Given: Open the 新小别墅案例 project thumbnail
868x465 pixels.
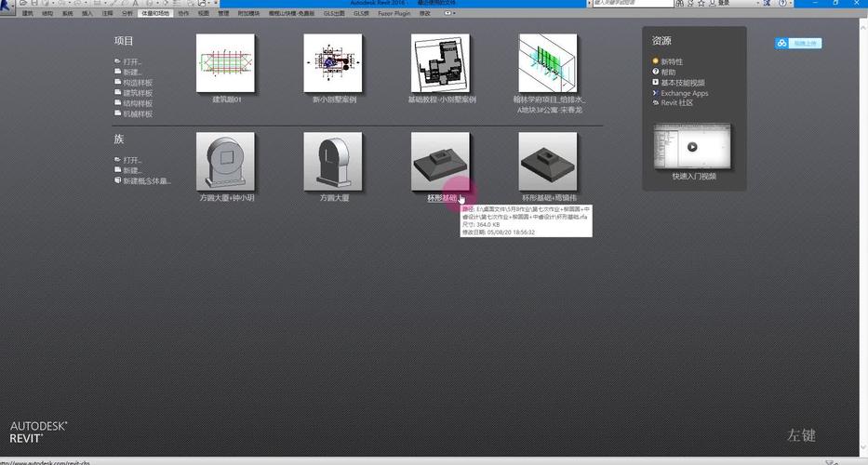Looking at the screenshot, I should [333, 63].
